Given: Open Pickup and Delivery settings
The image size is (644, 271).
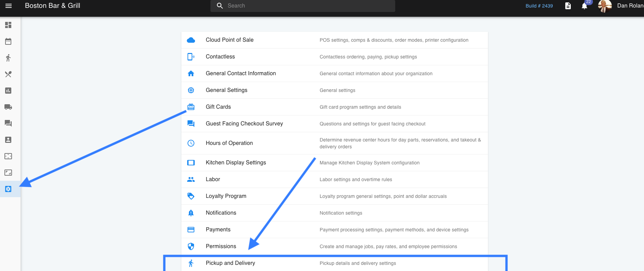Looking at the screenshot, I should [230, 263].
